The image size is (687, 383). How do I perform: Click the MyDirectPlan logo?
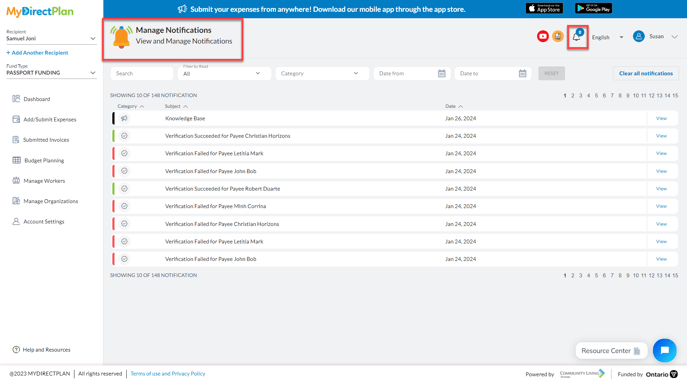point(40,11)
